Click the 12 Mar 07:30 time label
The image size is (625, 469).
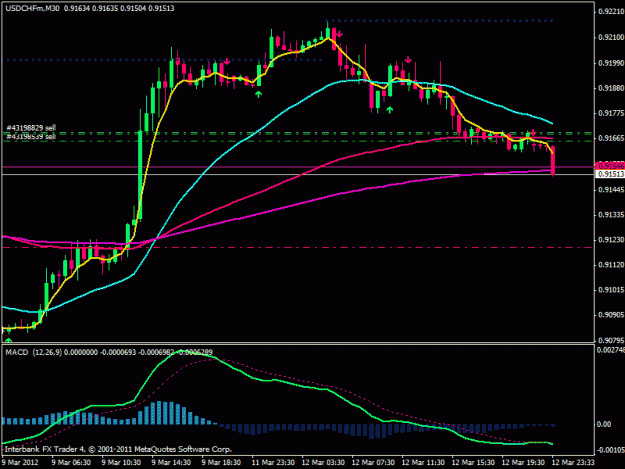pyautogui.click(x=373, y=462)
